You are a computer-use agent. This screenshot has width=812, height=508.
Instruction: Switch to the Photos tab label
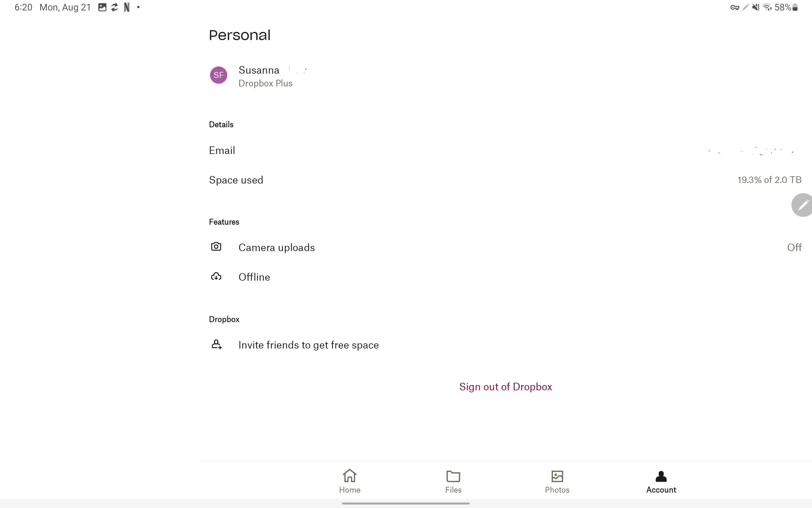coord(557,490)
